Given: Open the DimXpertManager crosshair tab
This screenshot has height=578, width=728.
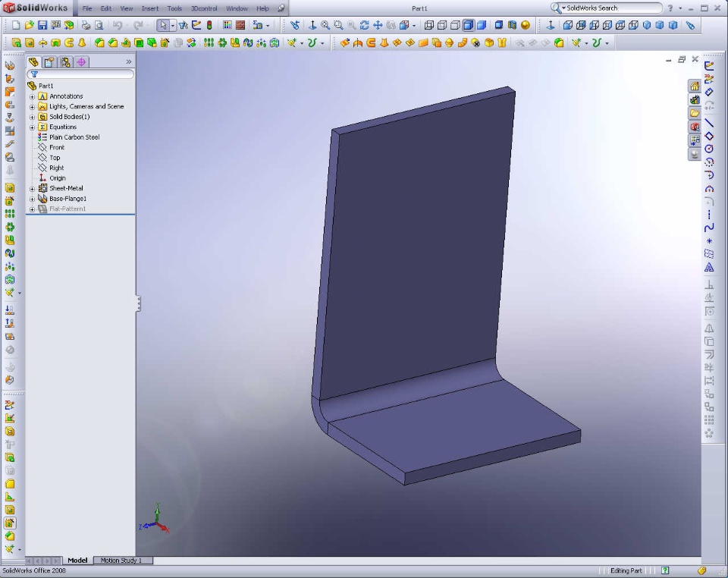Looking at the screenshot, I should pos(81,62).
